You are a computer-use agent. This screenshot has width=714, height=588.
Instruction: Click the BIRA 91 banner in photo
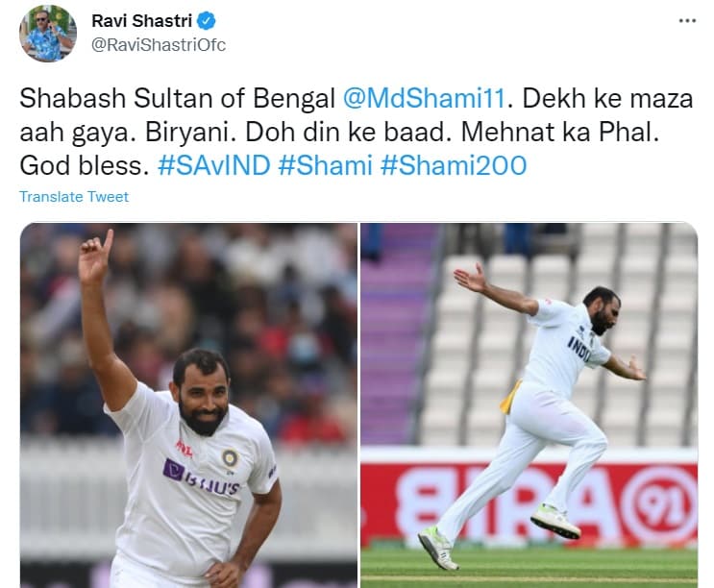529,502
